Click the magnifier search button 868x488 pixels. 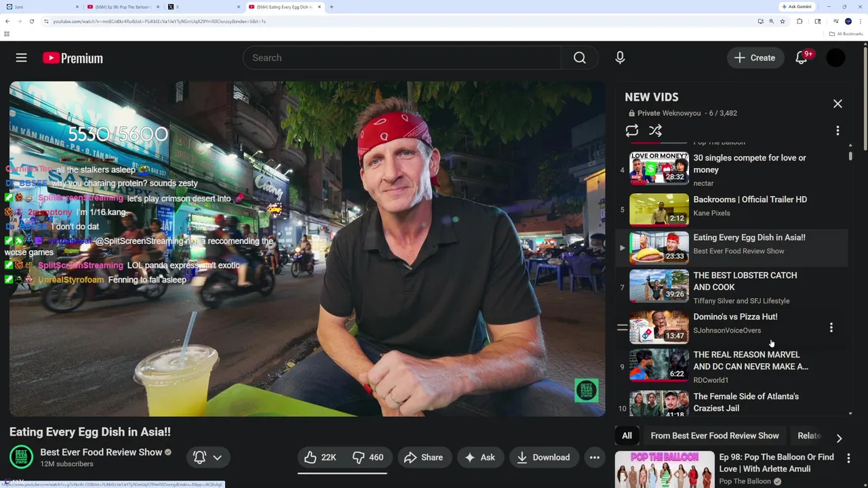(x=580, y=58)
